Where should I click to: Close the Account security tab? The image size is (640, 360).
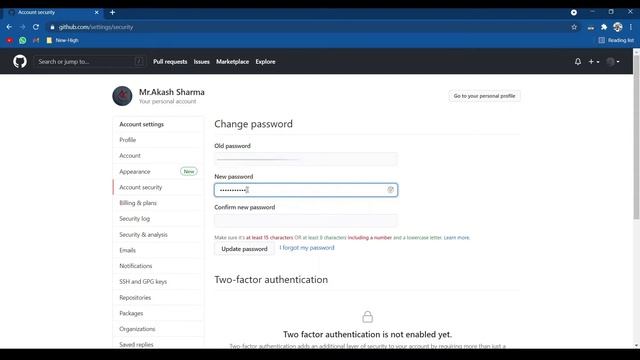tap(97, 12)
